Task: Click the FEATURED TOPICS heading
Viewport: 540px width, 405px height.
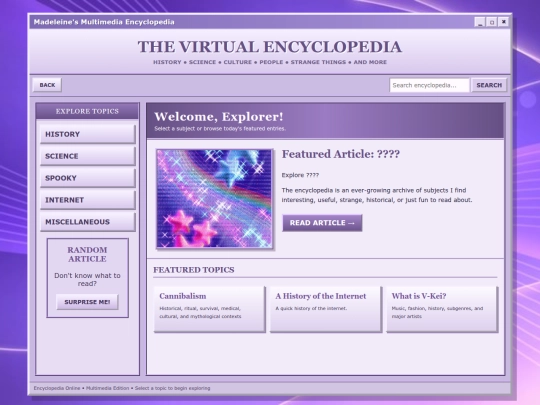Action: pos(194,270)
